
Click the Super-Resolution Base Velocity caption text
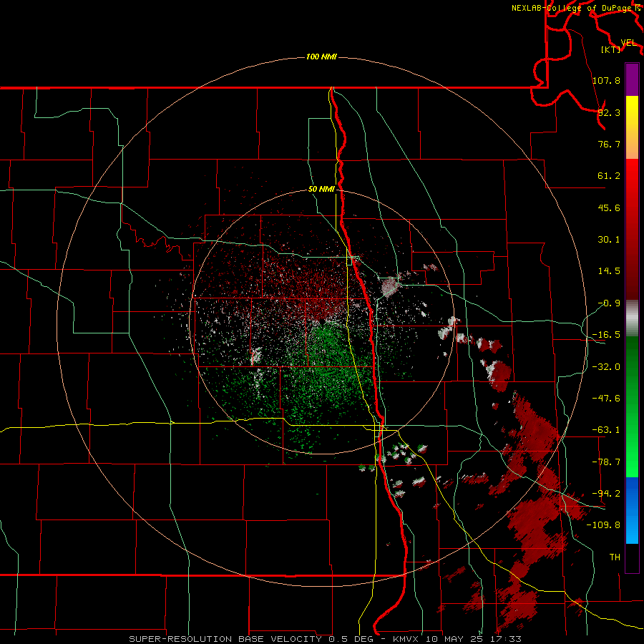(x=326, y=639)
